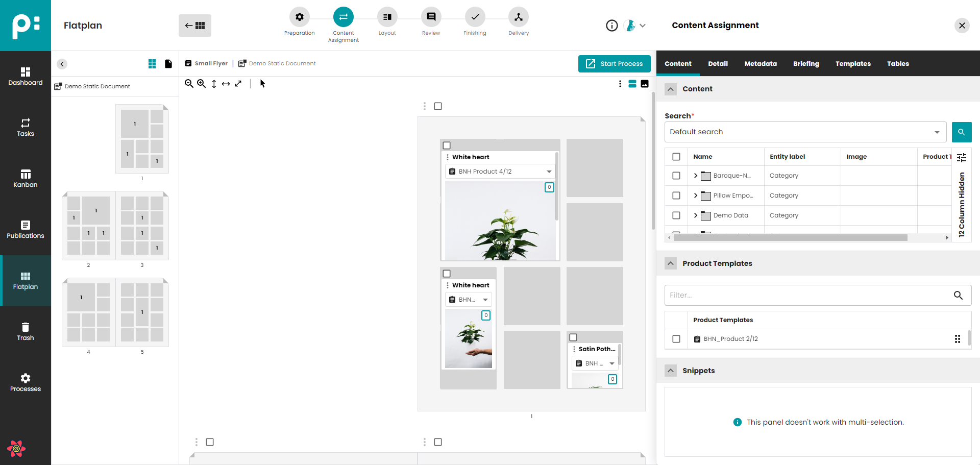The width and height of the screenshot is (980, 465).
Task: Expand the Pillow Empo category row
Action: click(695, 195)
